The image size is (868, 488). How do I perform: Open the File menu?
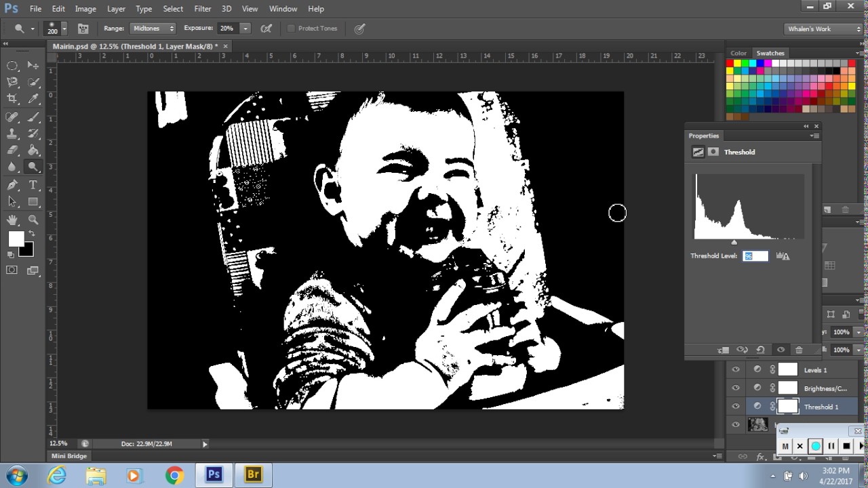point(35,9)
